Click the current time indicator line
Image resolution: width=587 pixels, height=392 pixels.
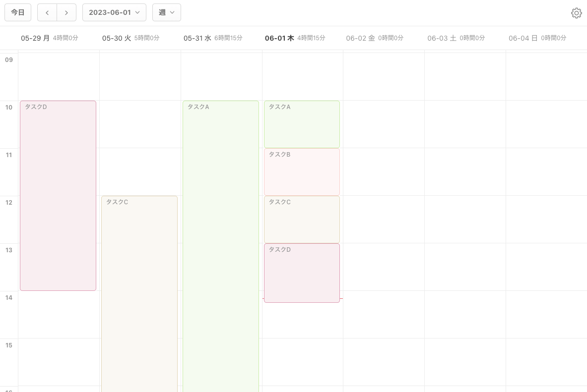[x=341, y=299]
